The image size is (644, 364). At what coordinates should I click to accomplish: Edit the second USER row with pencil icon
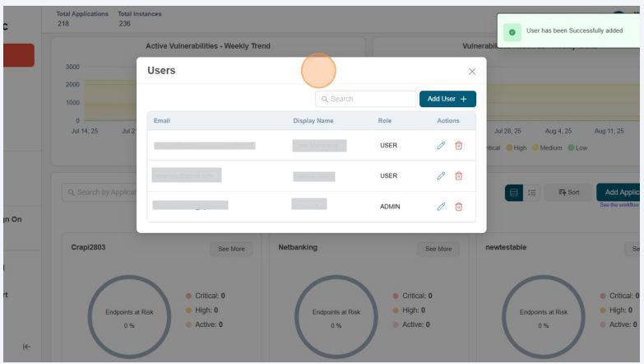click(x=441, y=175)
